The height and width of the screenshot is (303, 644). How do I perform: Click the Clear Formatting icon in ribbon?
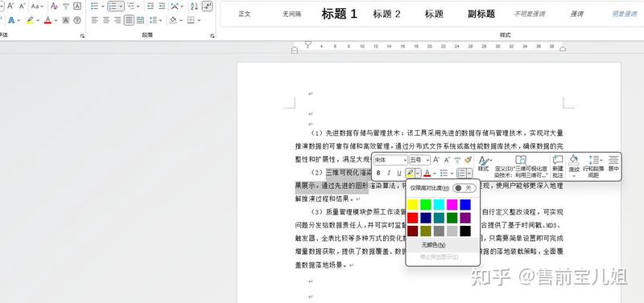click(x=54, y=6)
